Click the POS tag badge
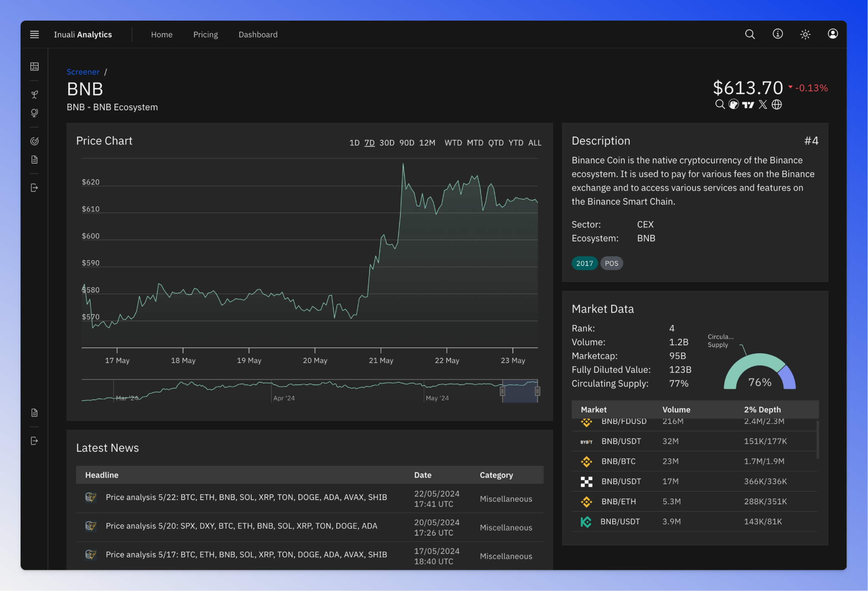Screen dimensions: 868x591 [612, 263]
